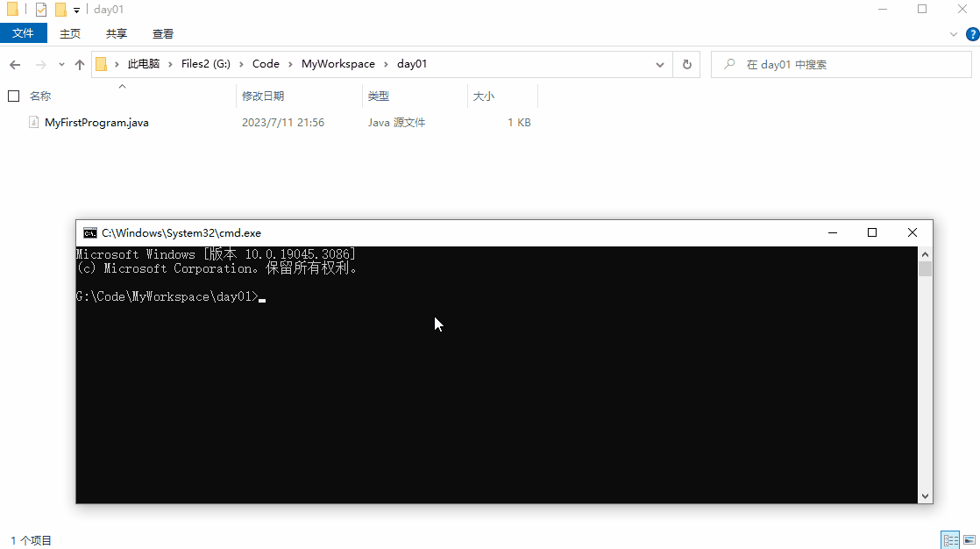Click the 2023/7/11 21:56 date cell
The image size is (980, 549).
(x=282, y=123)
